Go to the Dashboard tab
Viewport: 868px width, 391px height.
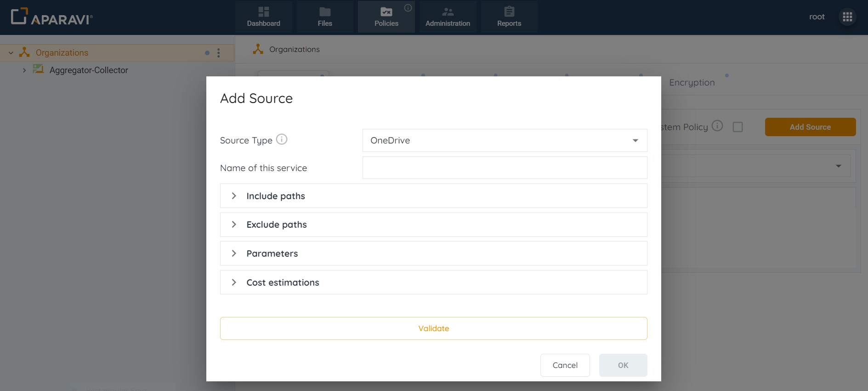click(263, 17)
